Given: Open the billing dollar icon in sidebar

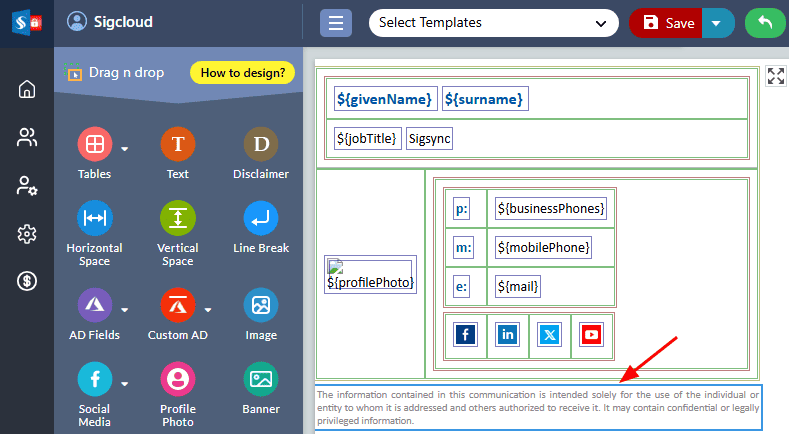Looking at the screenshot, I should point(27,282).
